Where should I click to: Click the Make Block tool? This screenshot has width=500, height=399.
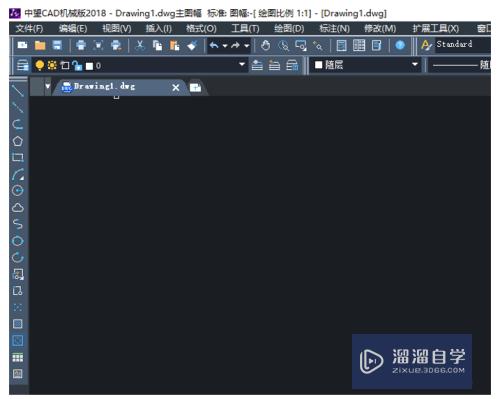pyautogui.click(x=18, y=291)
